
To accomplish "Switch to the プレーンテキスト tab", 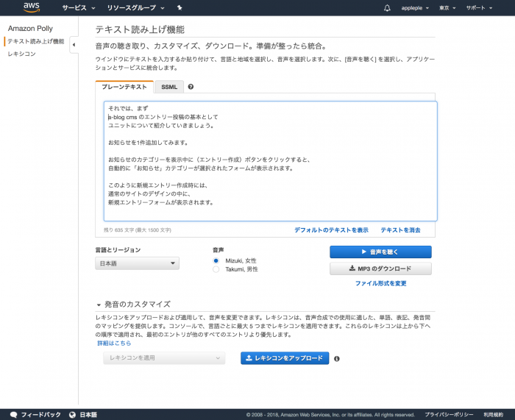I will 124,87.
